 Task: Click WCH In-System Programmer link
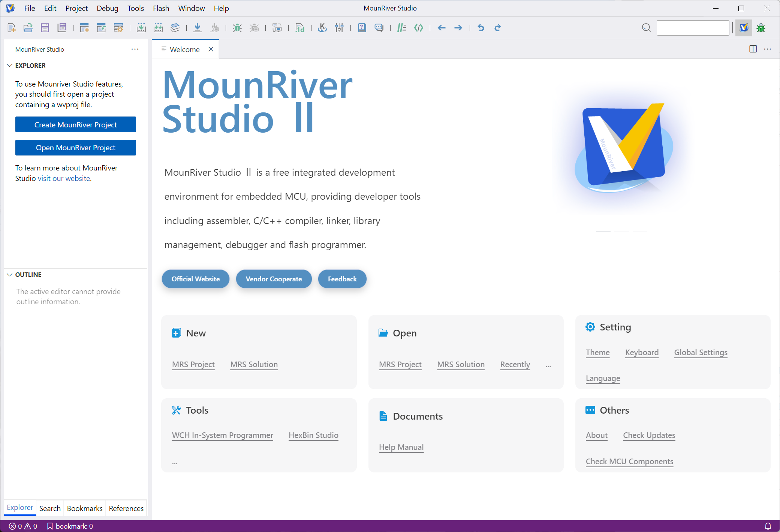pyautogui.click(x=223, y=435)
